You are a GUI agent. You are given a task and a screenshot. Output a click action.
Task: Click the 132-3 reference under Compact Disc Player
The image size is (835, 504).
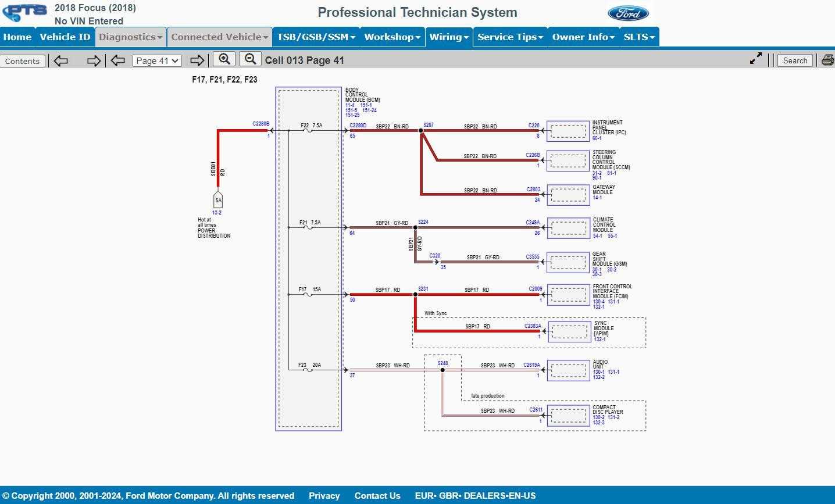(x=599, y=423)
